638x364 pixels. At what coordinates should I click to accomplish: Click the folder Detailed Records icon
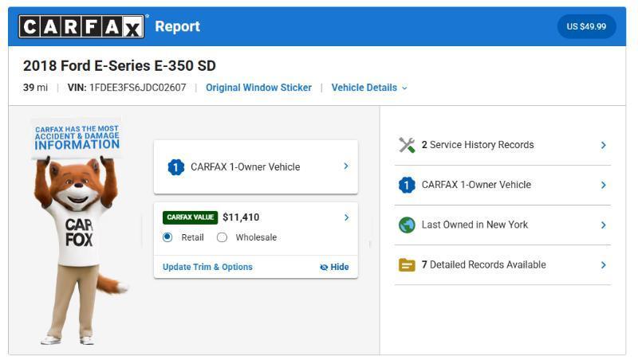point(407,265)
